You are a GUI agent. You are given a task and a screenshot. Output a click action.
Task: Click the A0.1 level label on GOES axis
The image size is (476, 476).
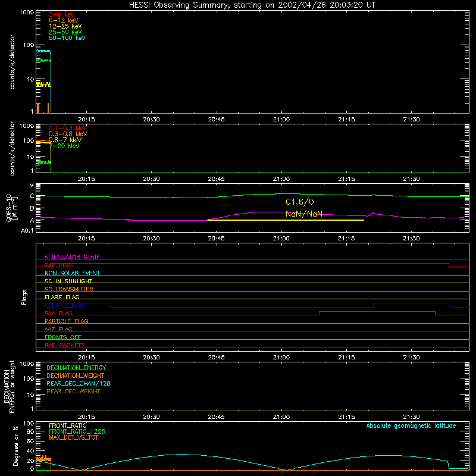pos(27,230)
